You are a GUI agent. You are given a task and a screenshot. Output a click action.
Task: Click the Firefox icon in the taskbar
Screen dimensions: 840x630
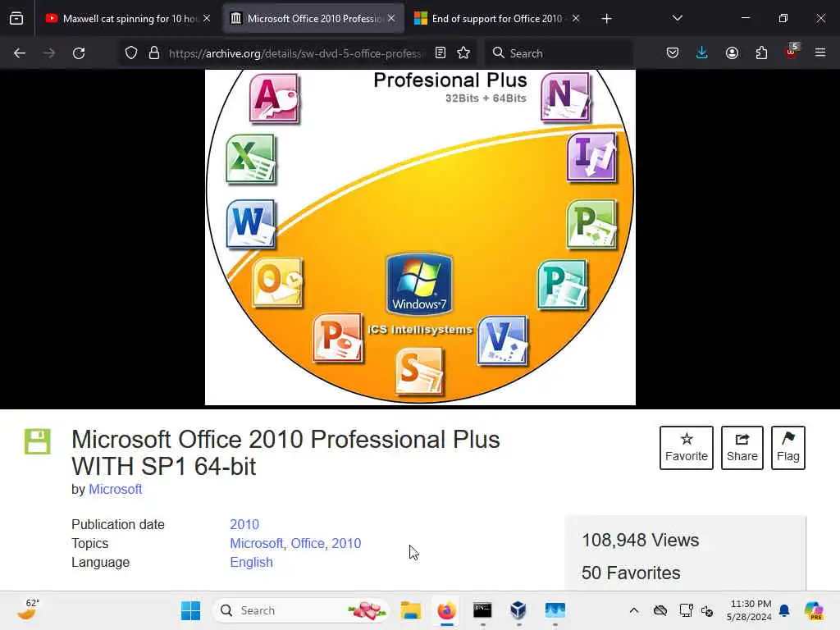tap(446, 610)
